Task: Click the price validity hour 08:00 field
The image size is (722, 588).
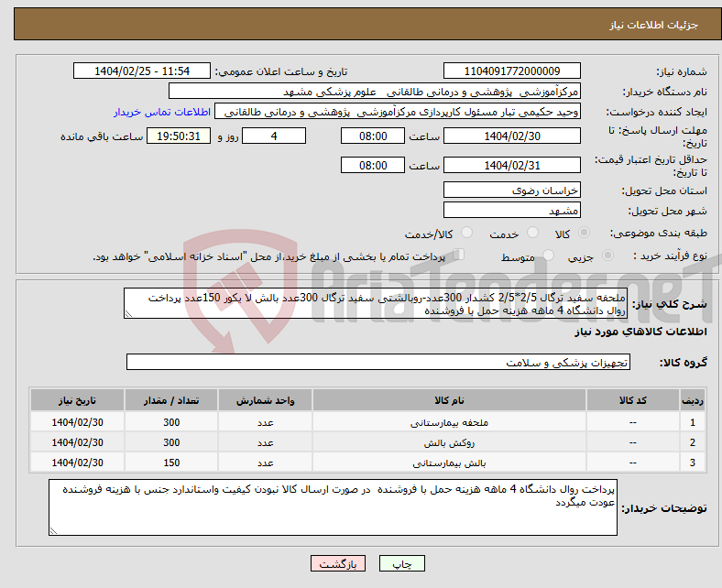Action: click(373, 165)
